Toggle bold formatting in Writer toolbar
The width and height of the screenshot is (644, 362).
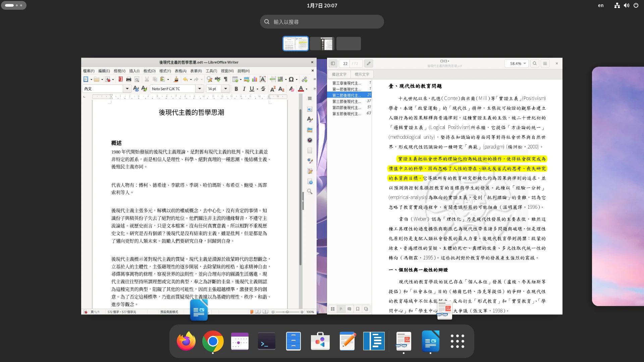click(236, 89)
